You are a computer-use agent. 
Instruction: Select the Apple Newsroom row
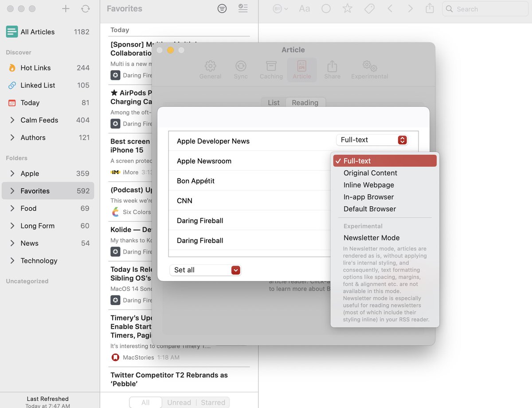[x=250, y=161]
